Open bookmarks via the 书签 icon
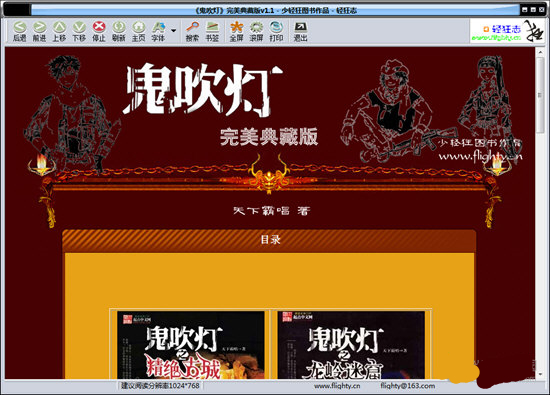550x395 pixels. (x=212, y=31)
